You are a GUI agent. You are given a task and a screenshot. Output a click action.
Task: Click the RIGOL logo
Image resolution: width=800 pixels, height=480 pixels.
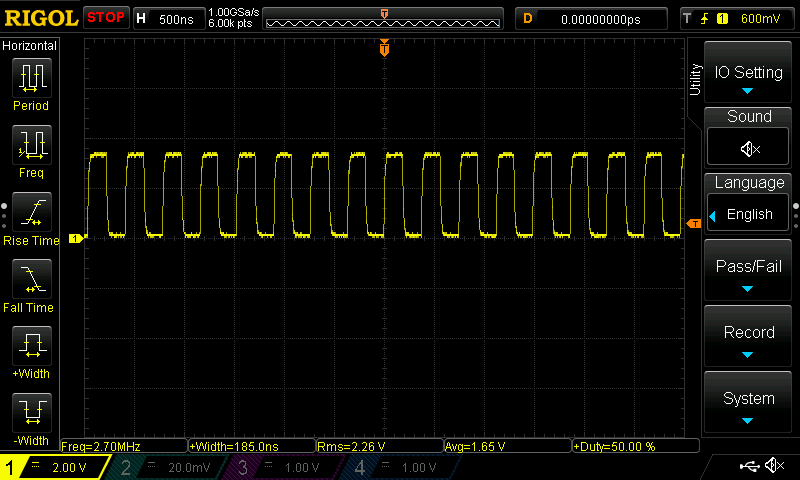click(41, 18)
